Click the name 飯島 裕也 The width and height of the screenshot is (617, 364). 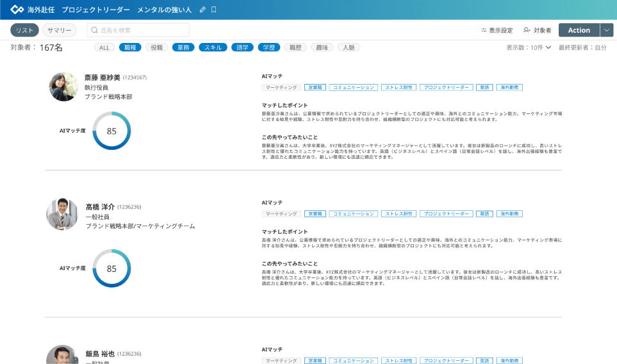(x=101, y=354)
